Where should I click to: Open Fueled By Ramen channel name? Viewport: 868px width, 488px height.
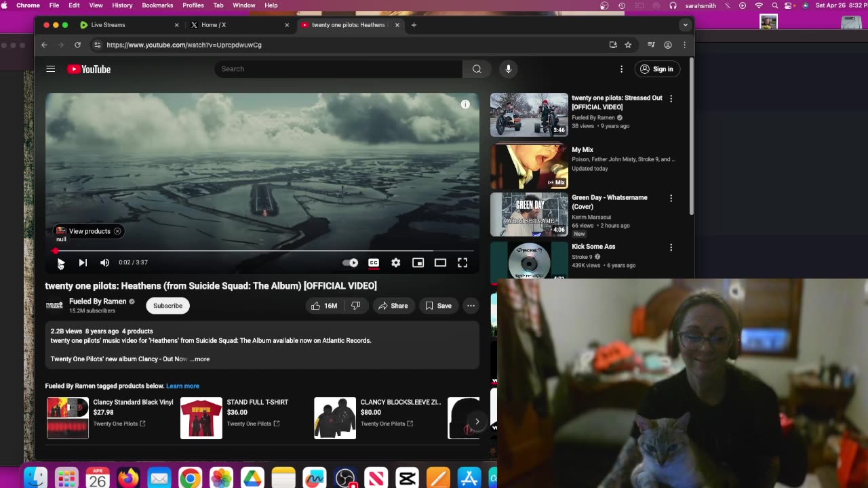pos(98,301)
